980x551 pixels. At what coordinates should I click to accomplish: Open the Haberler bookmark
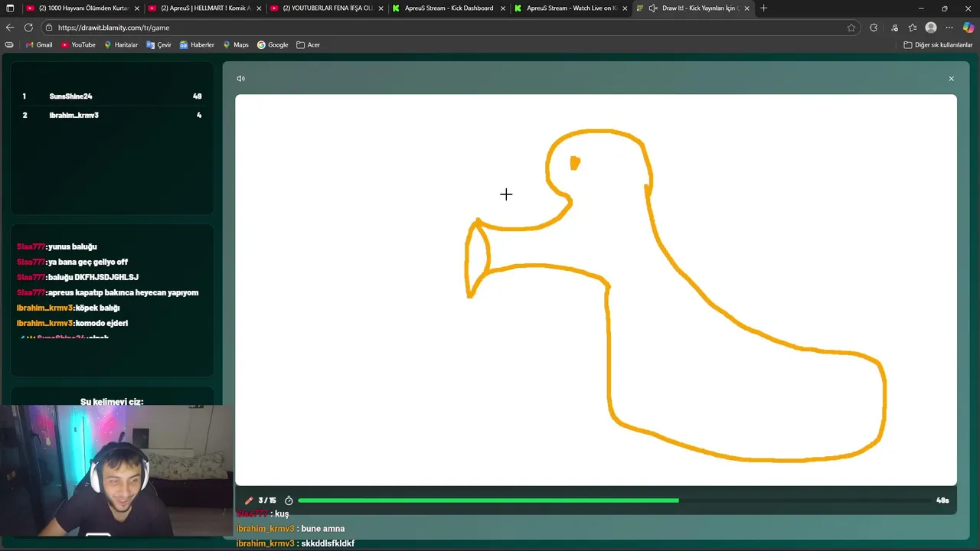[x=197, y=45]
